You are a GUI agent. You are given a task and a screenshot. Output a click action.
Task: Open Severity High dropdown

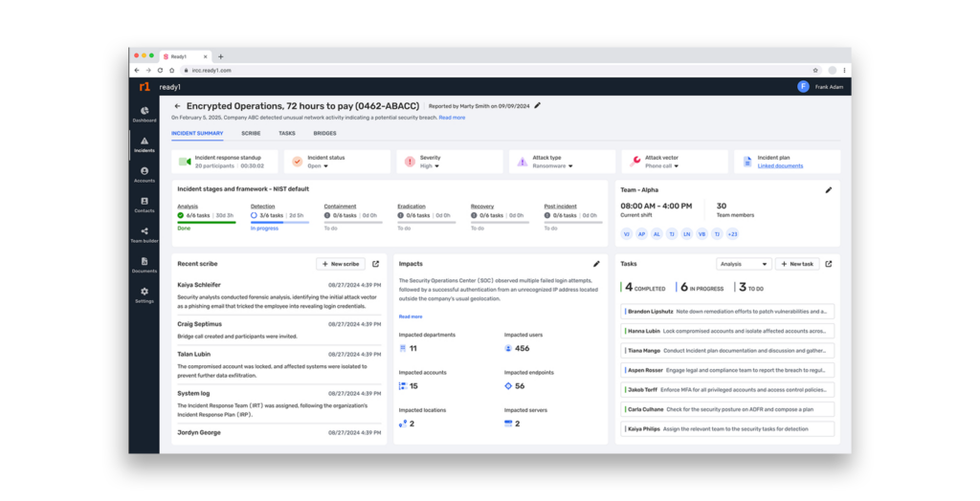(430, 166)
